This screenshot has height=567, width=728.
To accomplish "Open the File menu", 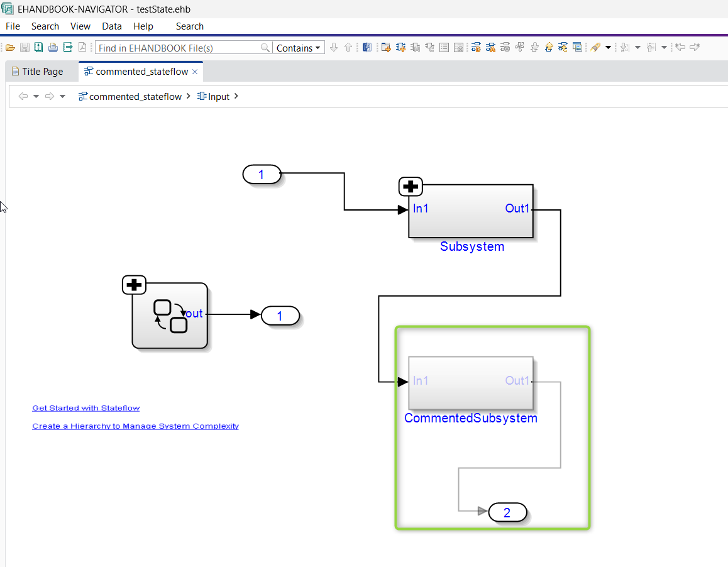I will [x=13, y=26].
